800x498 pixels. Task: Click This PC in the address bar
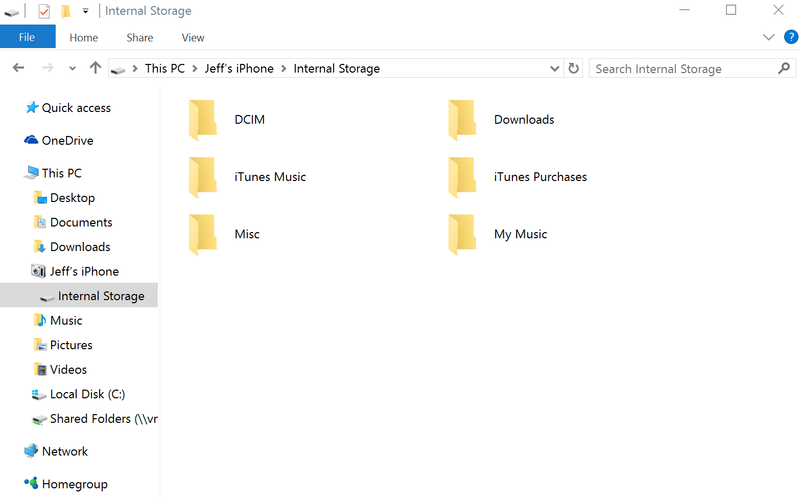[165, 68]
